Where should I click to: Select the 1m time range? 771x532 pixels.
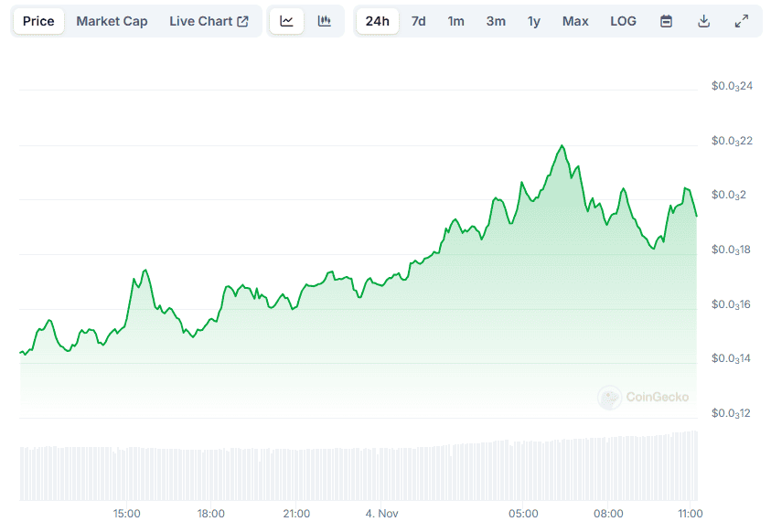pos(455,21)
